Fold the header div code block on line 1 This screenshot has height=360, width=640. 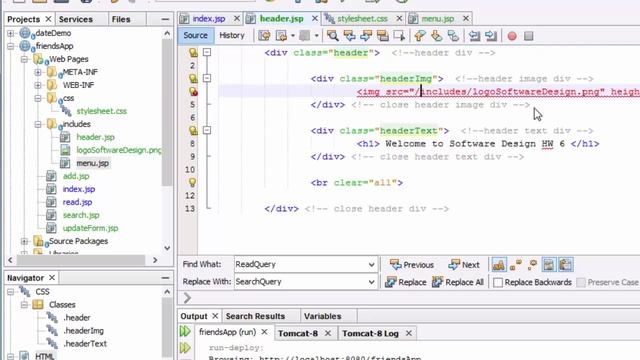tap(207, 52)
